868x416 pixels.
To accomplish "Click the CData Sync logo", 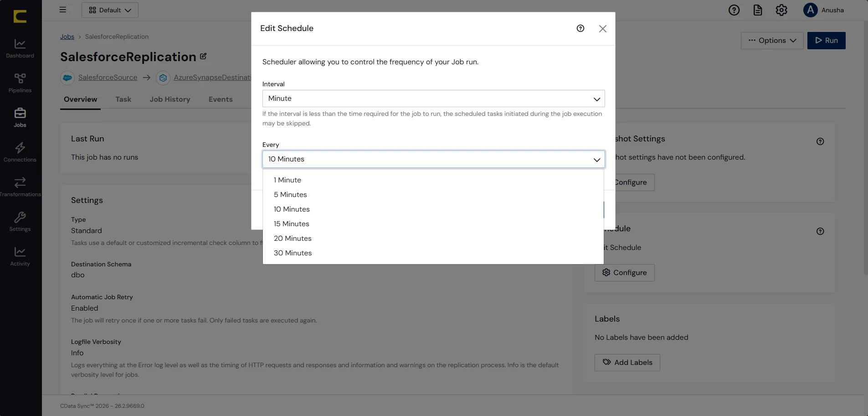I will (20, 16).
